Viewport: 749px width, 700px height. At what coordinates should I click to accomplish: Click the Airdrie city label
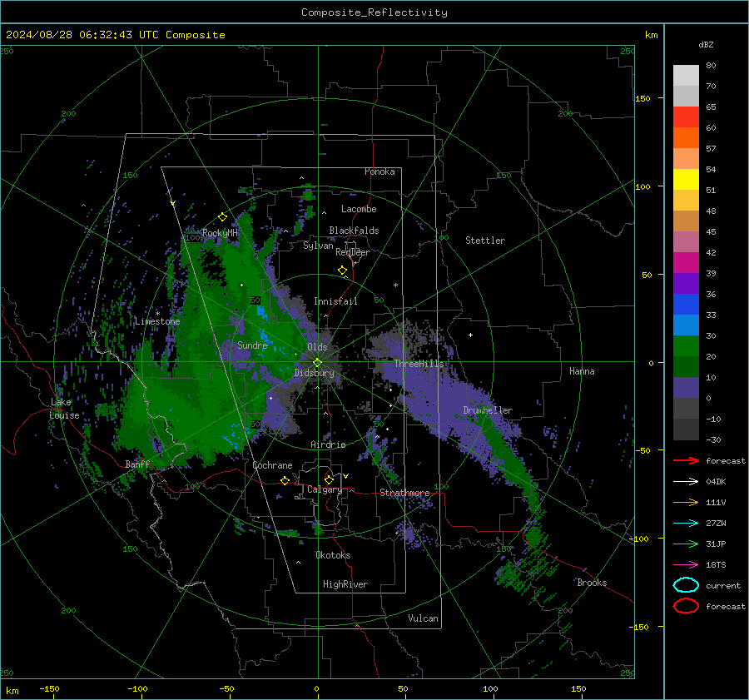[x=328, y=444]
